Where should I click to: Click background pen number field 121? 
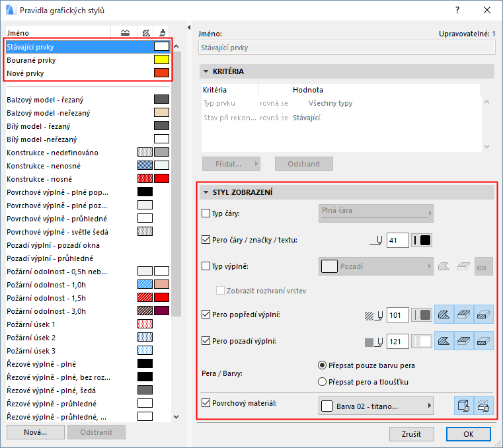tap(398, 341)
